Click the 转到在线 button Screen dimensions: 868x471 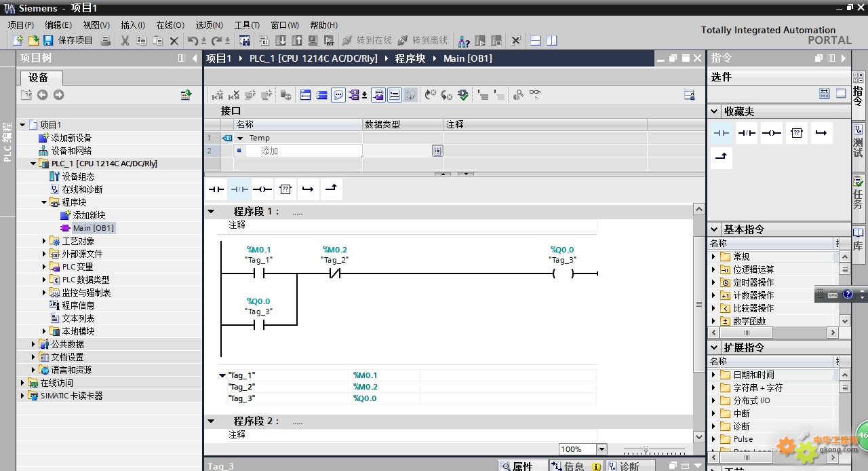pos(367,41)
